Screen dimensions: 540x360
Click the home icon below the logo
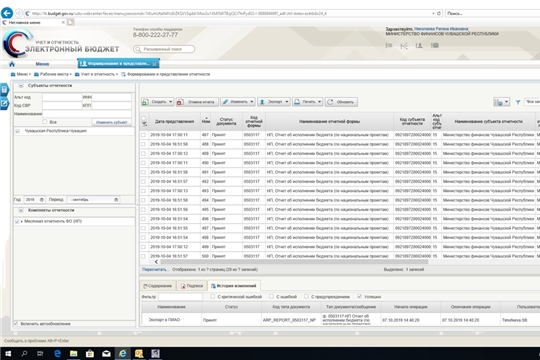click(12, 64)
